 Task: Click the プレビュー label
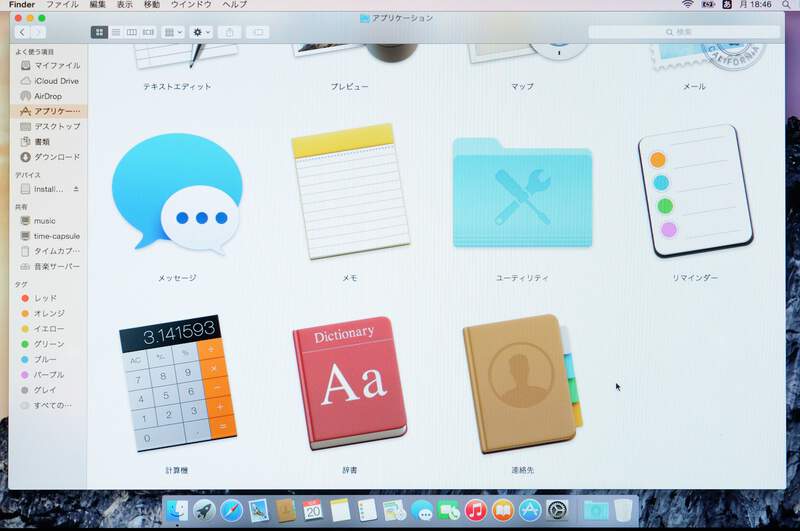pos(349,87)
